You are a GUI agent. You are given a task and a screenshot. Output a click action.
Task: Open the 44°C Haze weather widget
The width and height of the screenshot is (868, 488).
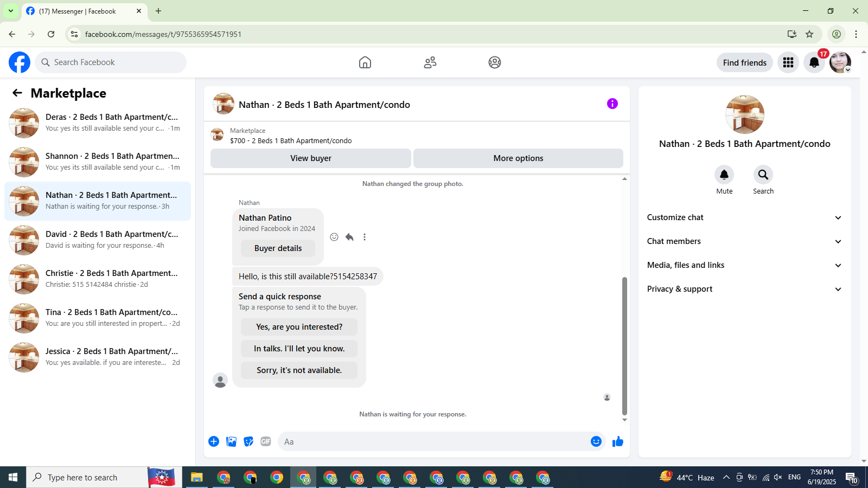coord(687,478)
